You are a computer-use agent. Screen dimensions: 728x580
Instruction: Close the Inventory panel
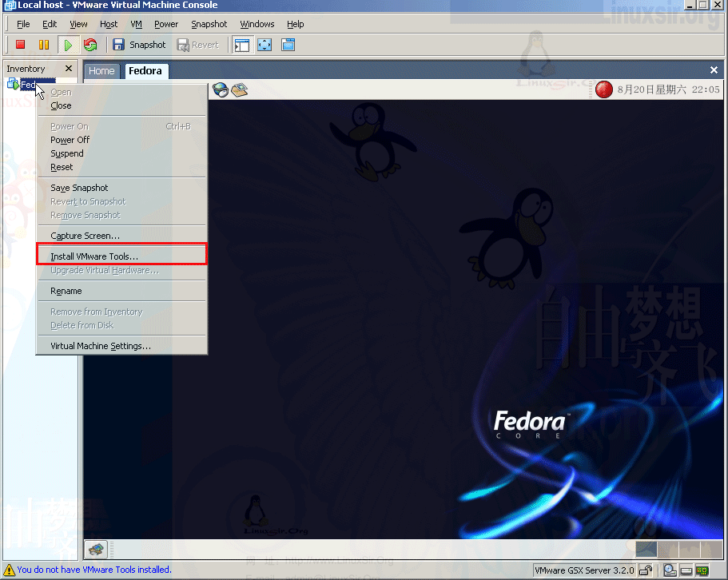pyautogui.click(x=69, y=69)
